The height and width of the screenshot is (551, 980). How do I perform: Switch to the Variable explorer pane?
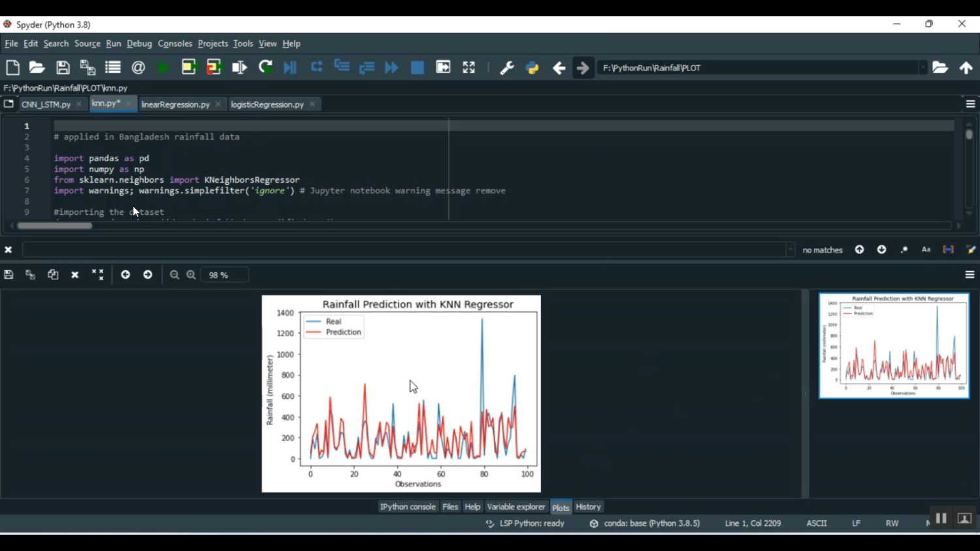tap(515, 507)
